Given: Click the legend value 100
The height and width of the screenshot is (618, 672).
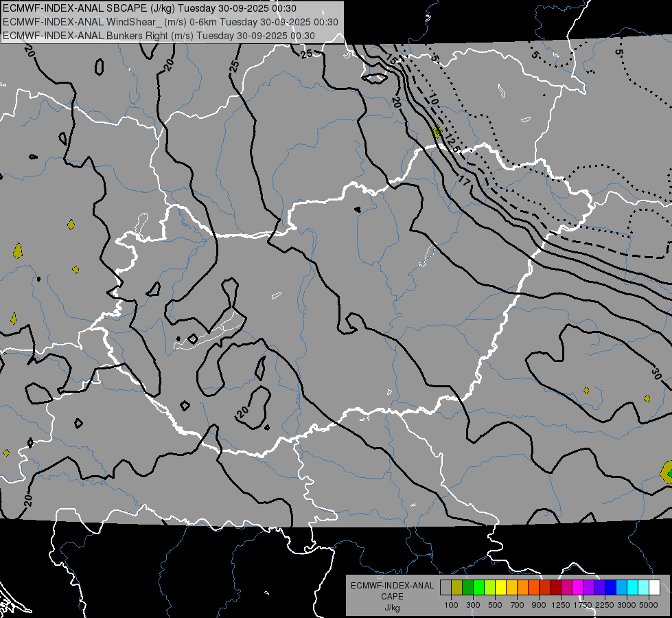Looking at the screenshot, I should click(451, 605).
